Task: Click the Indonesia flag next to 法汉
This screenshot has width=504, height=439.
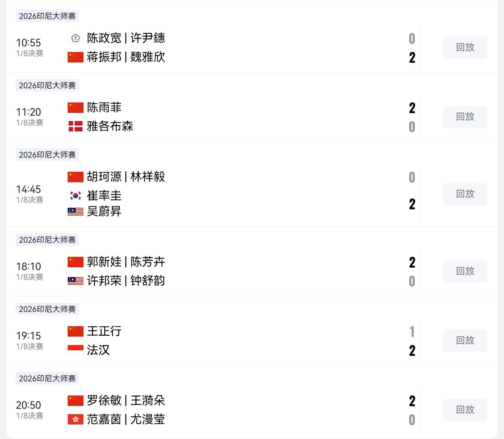Action: coord(75,350)
